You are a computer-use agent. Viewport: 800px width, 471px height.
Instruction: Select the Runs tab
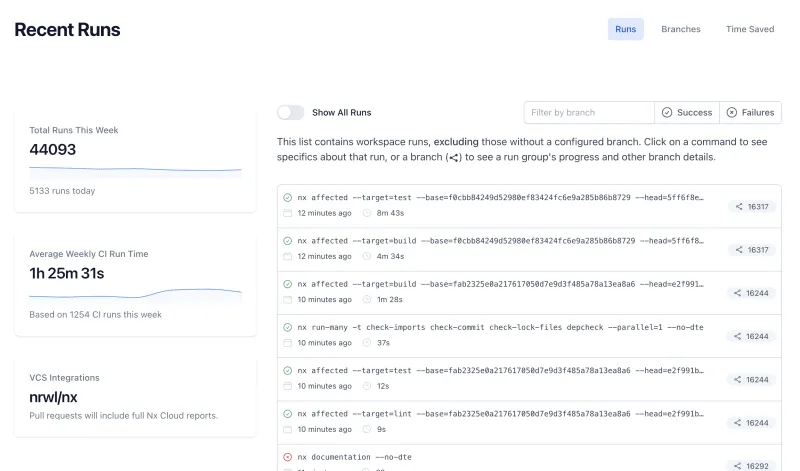(625, 29)
